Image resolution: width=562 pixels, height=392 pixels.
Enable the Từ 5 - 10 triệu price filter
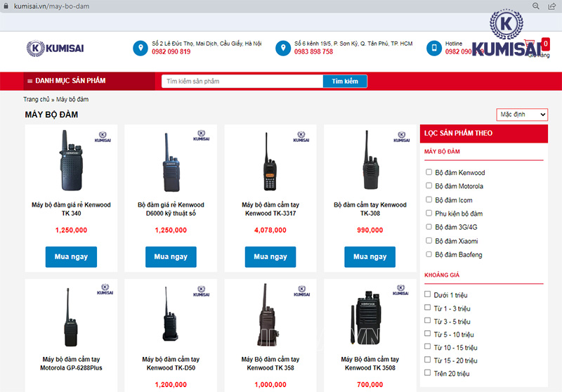click(427, 333)
